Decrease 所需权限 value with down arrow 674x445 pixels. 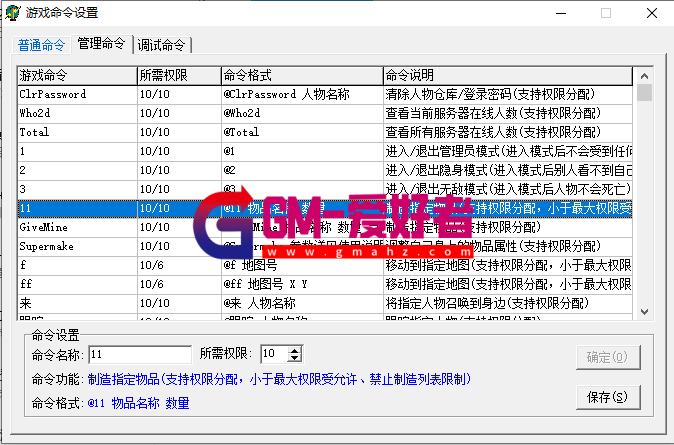point(294,358)
